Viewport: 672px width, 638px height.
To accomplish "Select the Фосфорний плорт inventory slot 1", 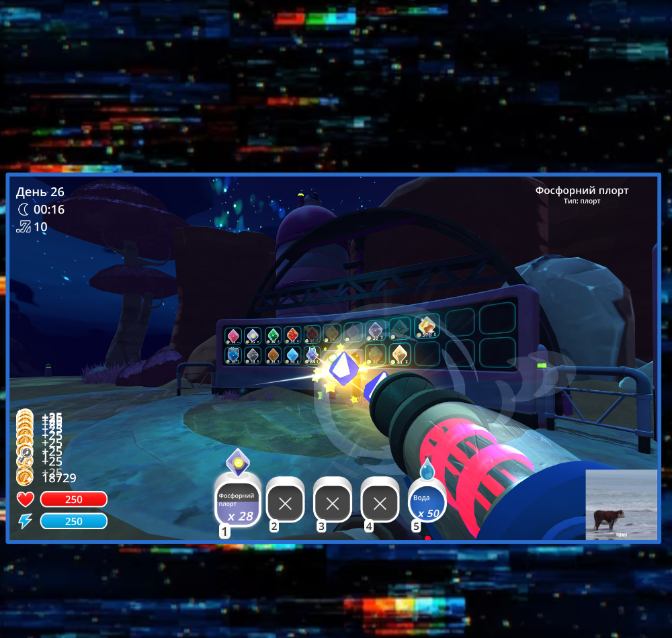I will tap(237, 504).
